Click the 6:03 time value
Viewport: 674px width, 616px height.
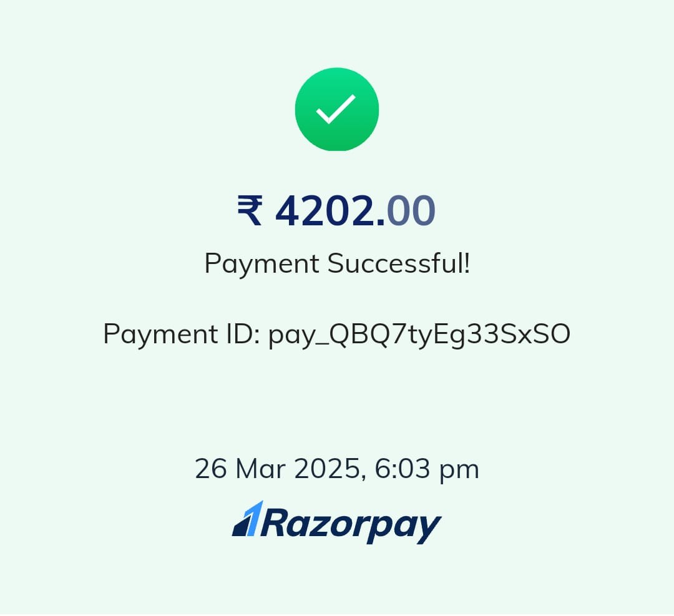(403, 469)
